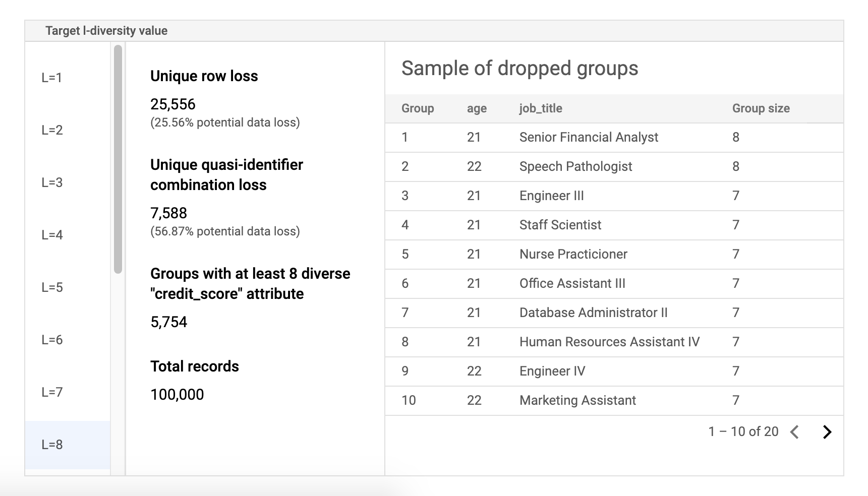Viewport: 868px width, 496px height.
Task: Pick L=5 in the diversity list
Action: 52,287
